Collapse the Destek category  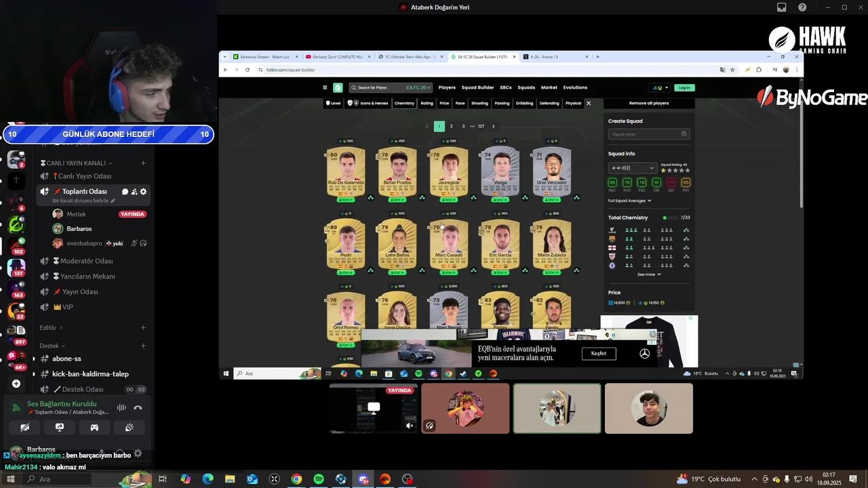coord(52,346)
